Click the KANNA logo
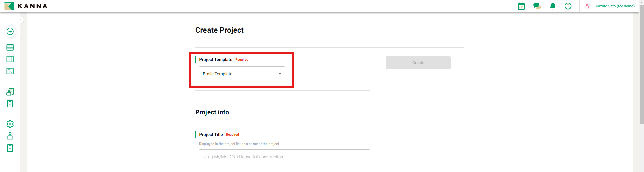 [x=26, y=6]
